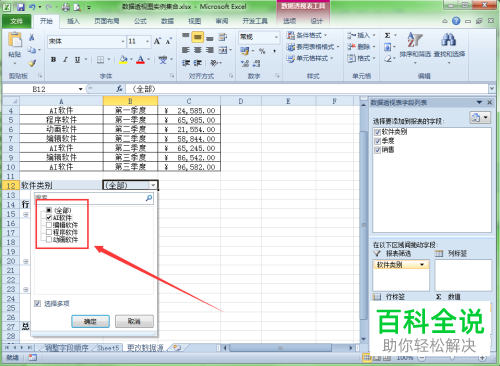Open 软件类别 dropdown in report filter area
Screen dimensions: 500x366
pyautogui.click(x=422, y=265)
